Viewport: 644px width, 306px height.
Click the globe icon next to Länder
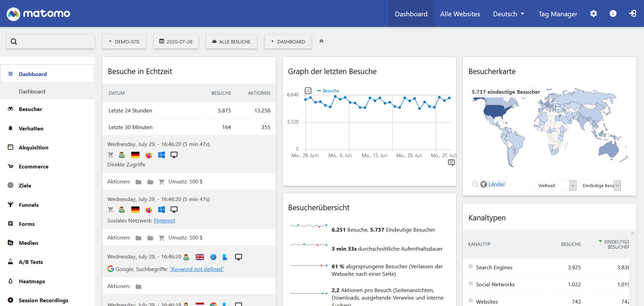click(484, 184)
